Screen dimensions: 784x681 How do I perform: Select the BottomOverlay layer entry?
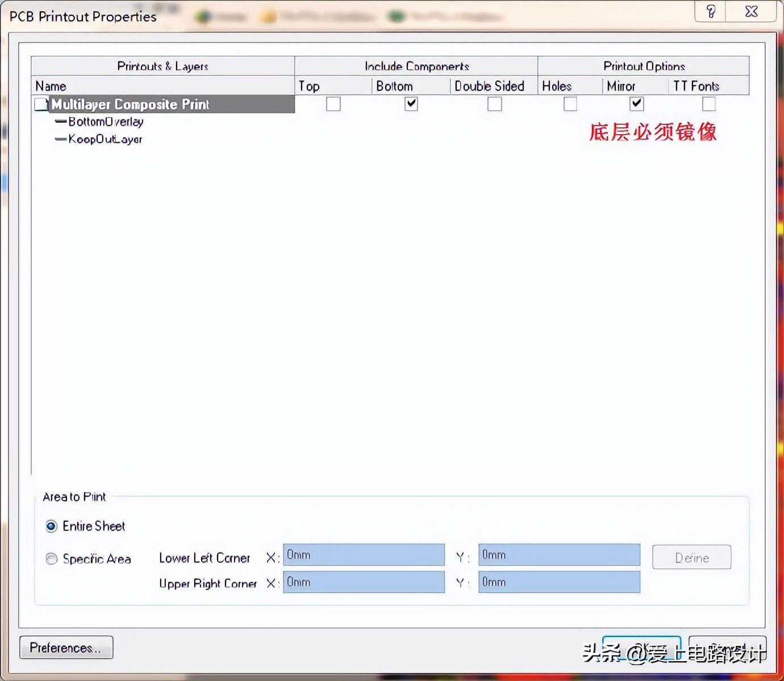click(x=106, y=122)
